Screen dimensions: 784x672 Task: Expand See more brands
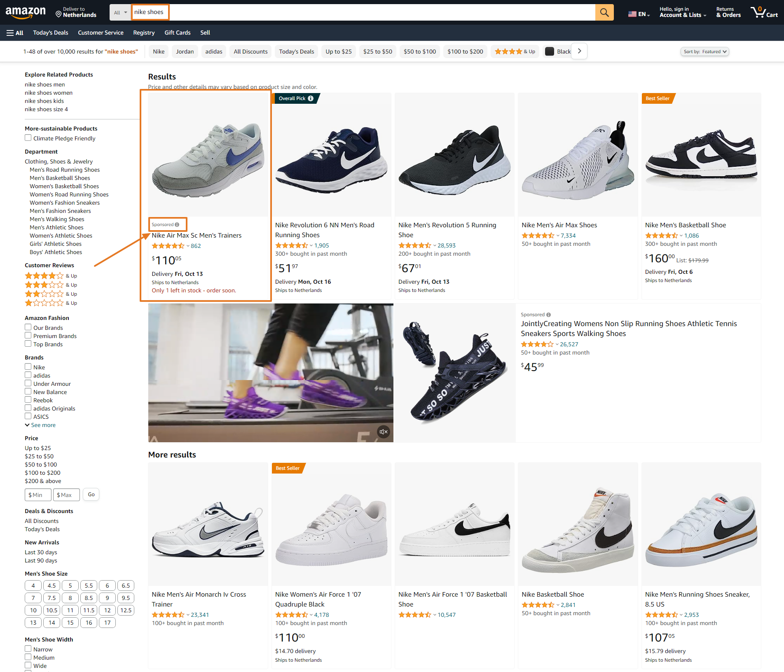point(40,425)
